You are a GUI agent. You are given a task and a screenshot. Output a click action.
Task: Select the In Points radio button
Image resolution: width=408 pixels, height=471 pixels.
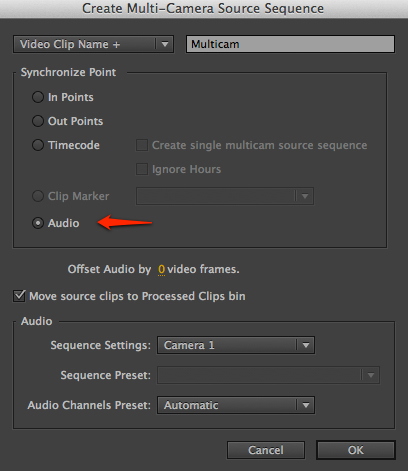[38, 97]
